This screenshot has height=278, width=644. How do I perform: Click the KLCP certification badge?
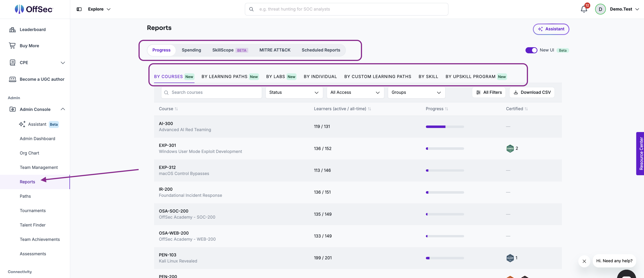point(510,258)
